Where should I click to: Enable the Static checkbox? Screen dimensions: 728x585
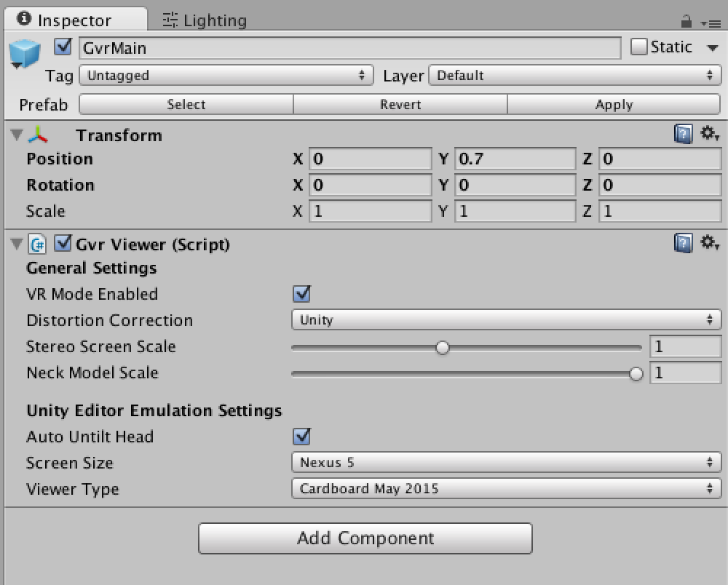[x=639, y=47]
